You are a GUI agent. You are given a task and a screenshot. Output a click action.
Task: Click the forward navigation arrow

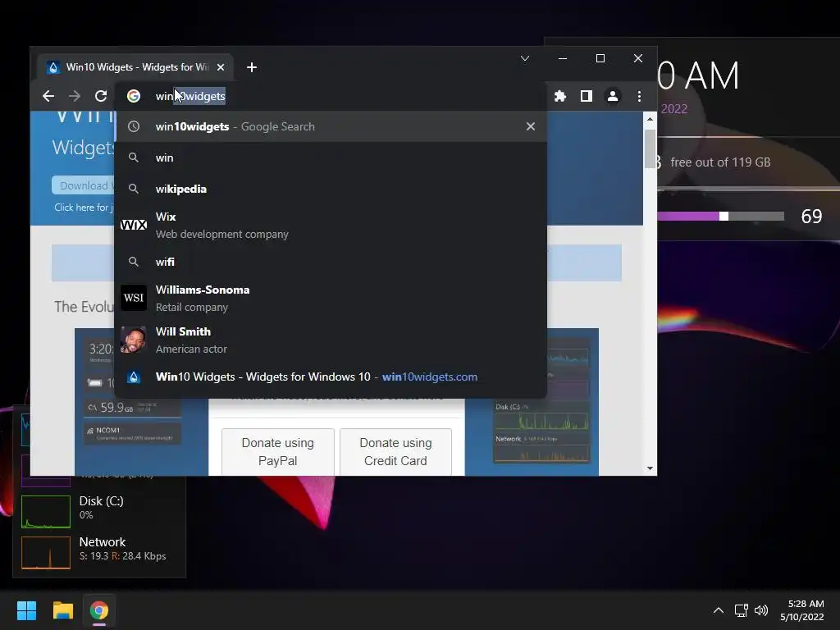coord(75,96)
